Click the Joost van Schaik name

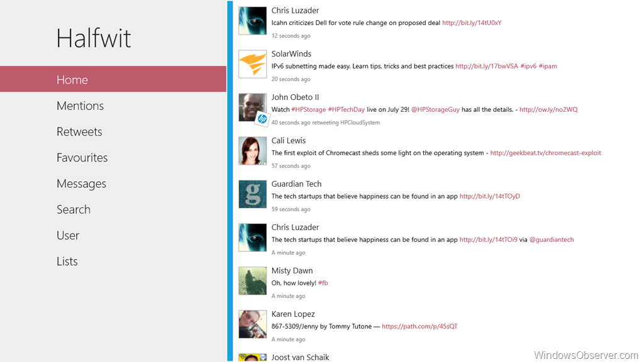(x=300, y=357)
